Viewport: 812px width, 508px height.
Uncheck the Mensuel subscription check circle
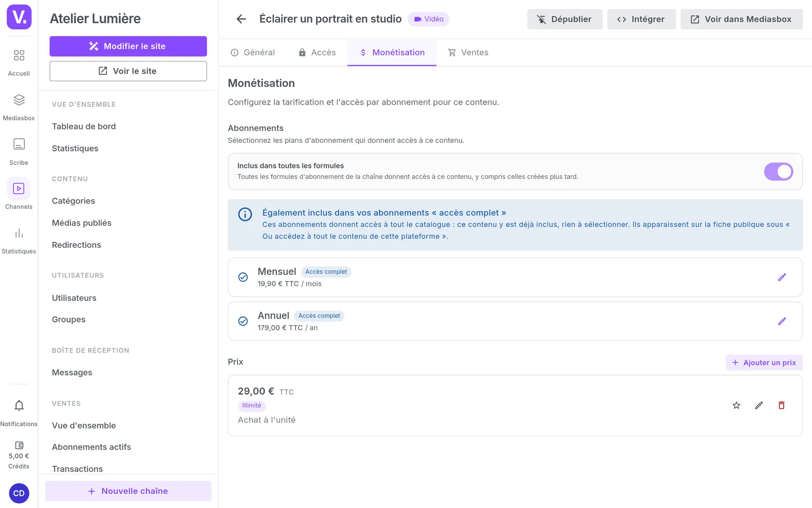click(x=243, y=277)
